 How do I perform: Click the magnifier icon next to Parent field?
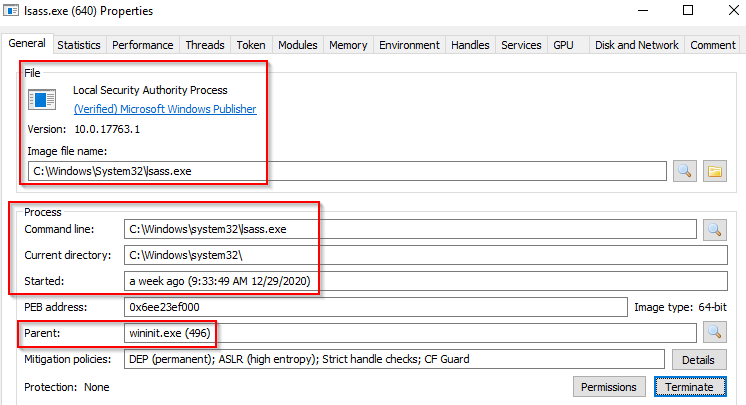[x=714, y=332]
